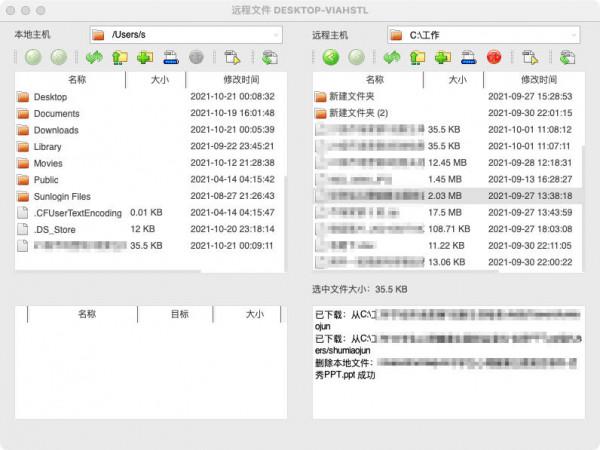
Task: Click the folder icon beside Sunlogin Files
Action: coord(23,196)
